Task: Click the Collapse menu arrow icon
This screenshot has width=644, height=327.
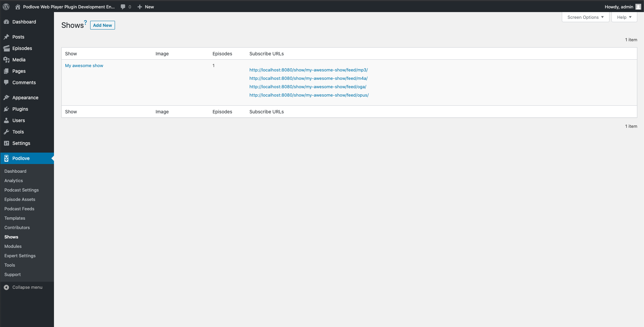Action: (6, 287)
